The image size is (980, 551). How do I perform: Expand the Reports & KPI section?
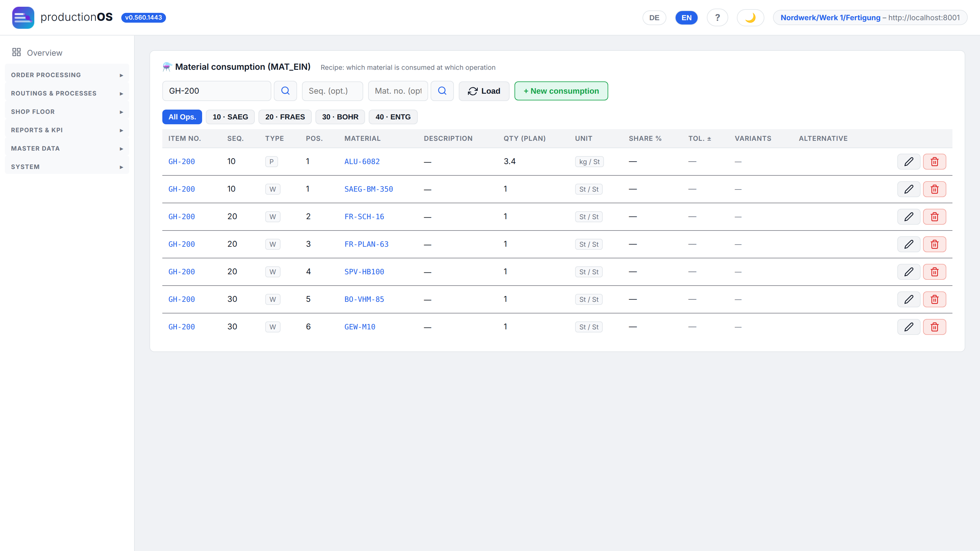(67, 130)
